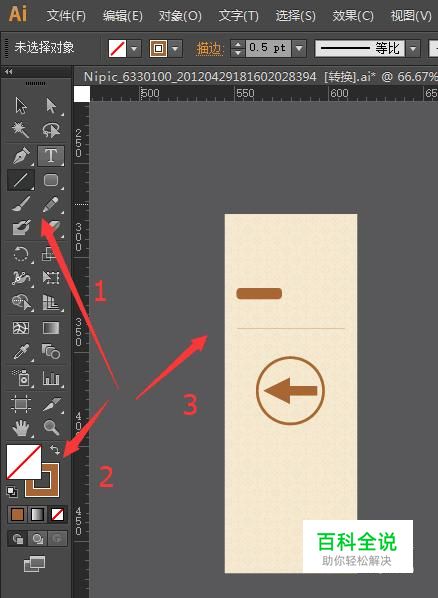
Task: Select the Shape Builder tool
Action: click(x=21, y=302)
